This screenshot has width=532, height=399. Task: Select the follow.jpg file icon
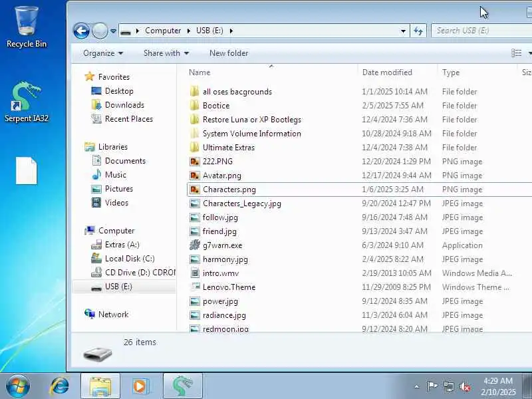195,217
